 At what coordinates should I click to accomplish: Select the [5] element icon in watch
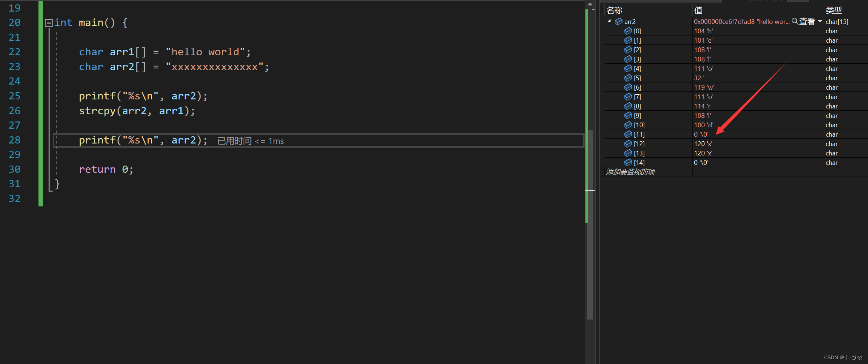click(628, 78)
